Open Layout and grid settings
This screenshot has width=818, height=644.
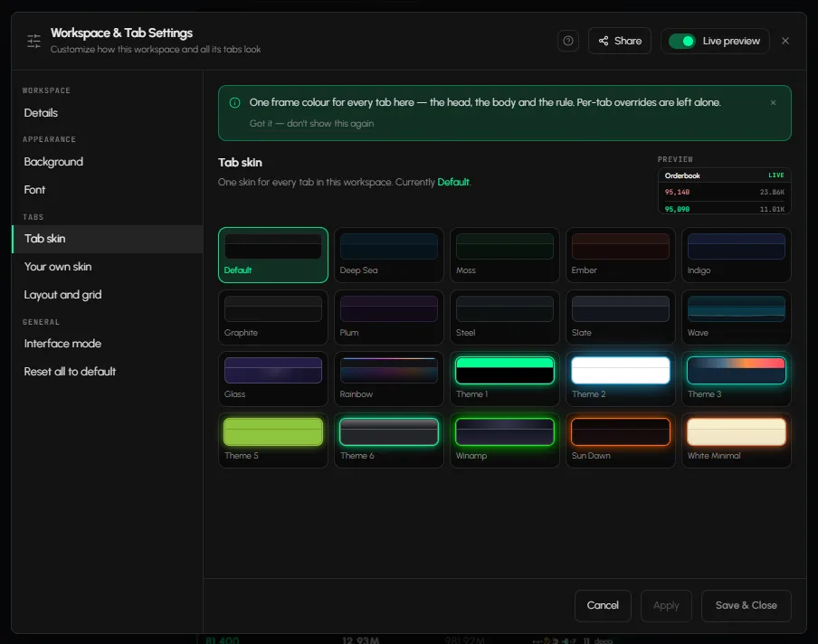(108, 295)
